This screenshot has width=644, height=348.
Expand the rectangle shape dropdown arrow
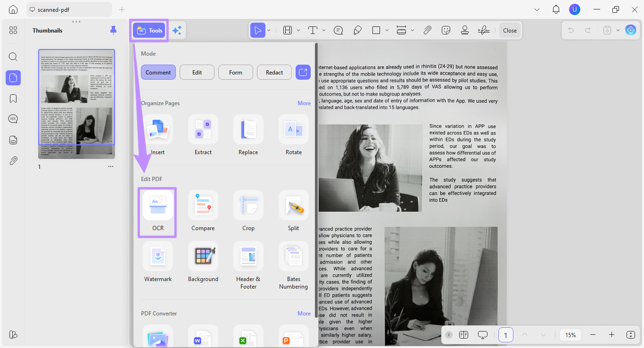[x=387, y=30]
